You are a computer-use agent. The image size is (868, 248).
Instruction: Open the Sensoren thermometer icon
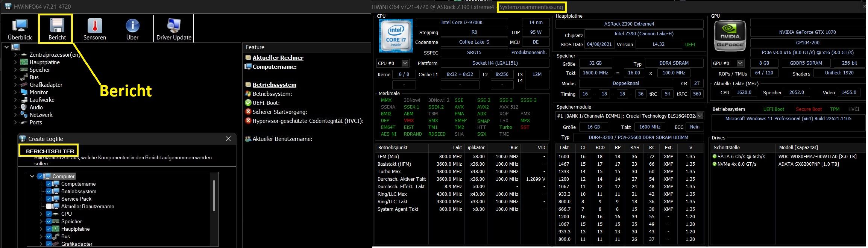coord(95,26)
